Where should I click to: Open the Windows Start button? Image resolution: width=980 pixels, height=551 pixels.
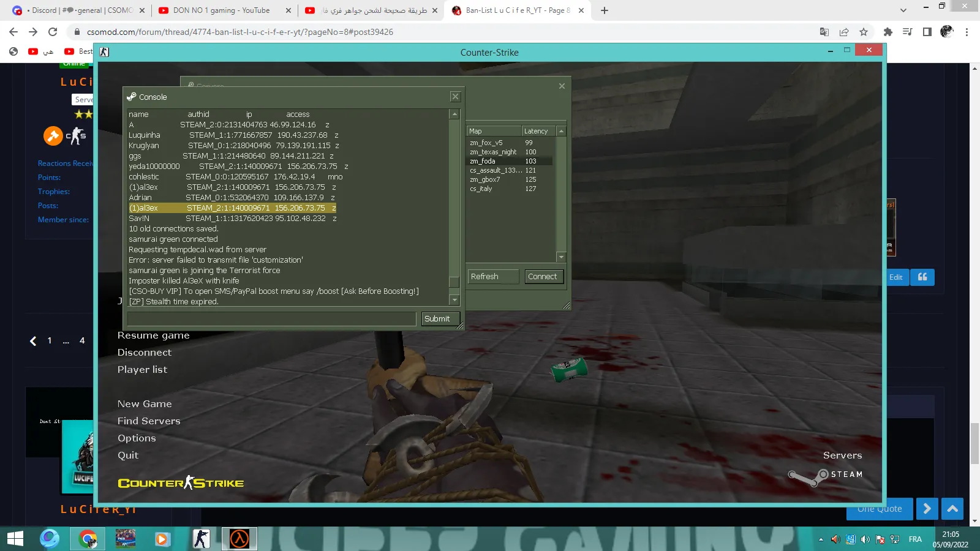[15, 539]
